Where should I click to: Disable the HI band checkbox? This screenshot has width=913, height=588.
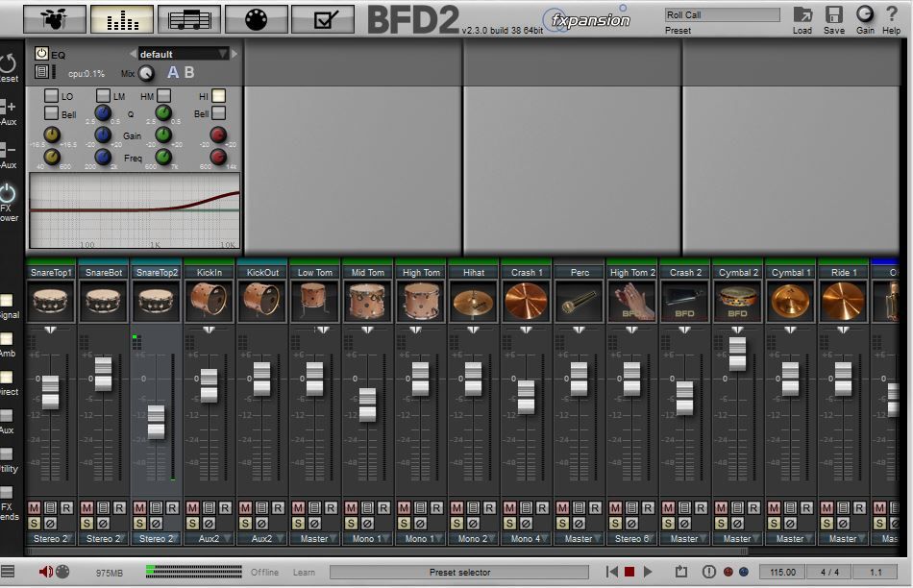click(218, 96)
